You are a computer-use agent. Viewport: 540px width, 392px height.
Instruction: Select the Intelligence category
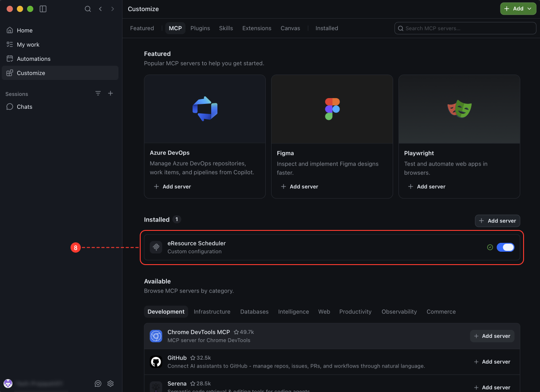pyautogui.click(x=293, y=312)
